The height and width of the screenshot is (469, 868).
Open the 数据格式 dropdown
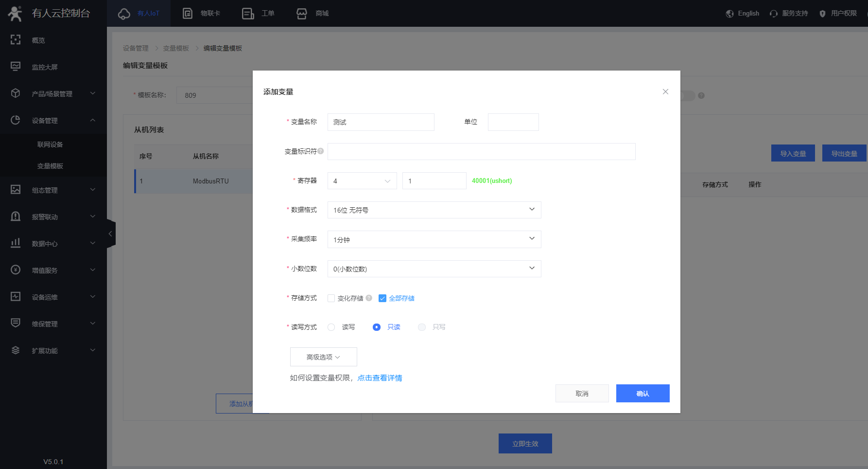click(434, 210)
